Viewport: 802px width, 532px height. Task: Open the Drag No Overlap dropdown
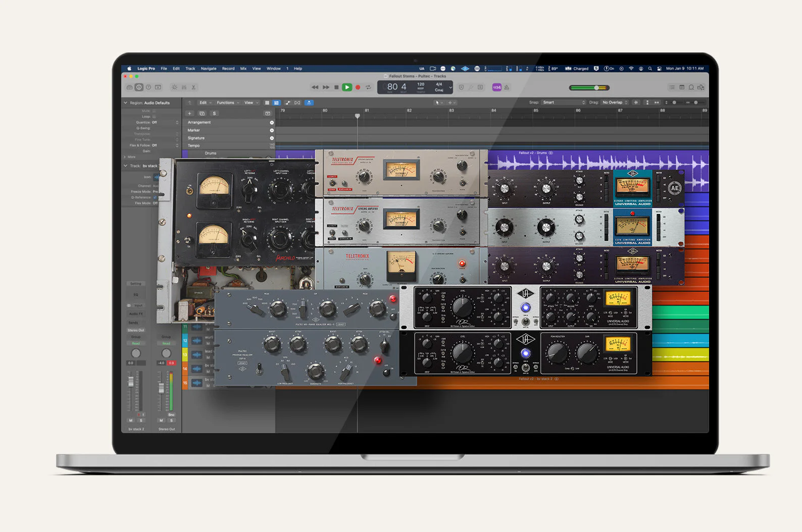615,102
